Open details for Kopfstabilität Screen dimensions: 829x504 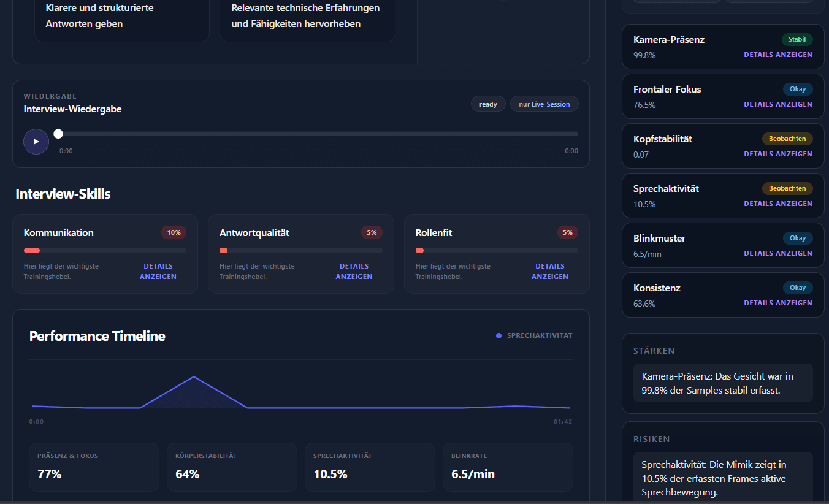(x=778, y=154)
